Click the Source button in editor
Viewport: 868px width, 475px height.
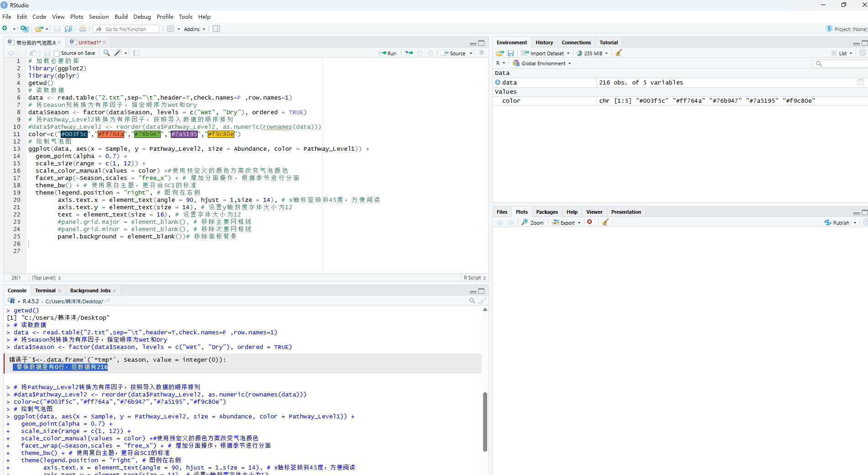(x=453, y=53)
